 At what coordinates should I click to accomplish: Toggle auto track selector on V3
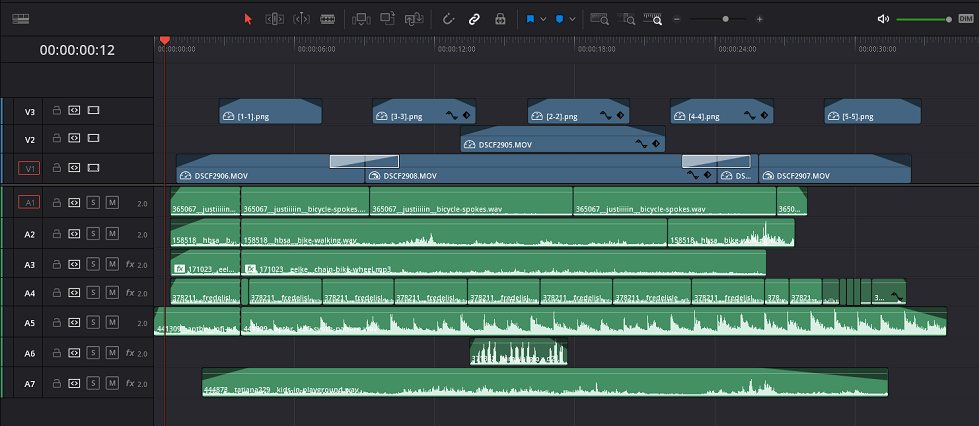pos(74,111)
